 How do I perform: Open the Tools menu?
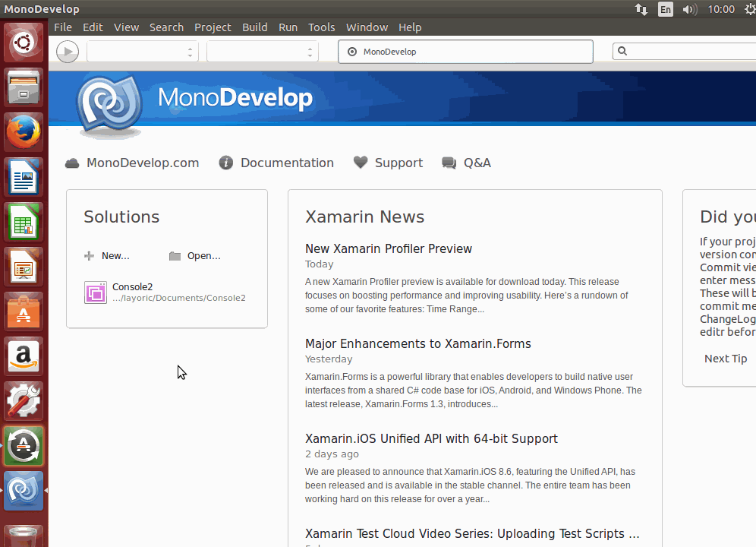point(322,27)
